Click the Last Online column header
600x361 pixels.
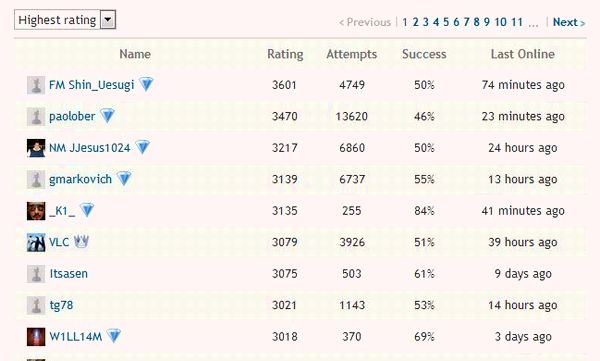523,54
